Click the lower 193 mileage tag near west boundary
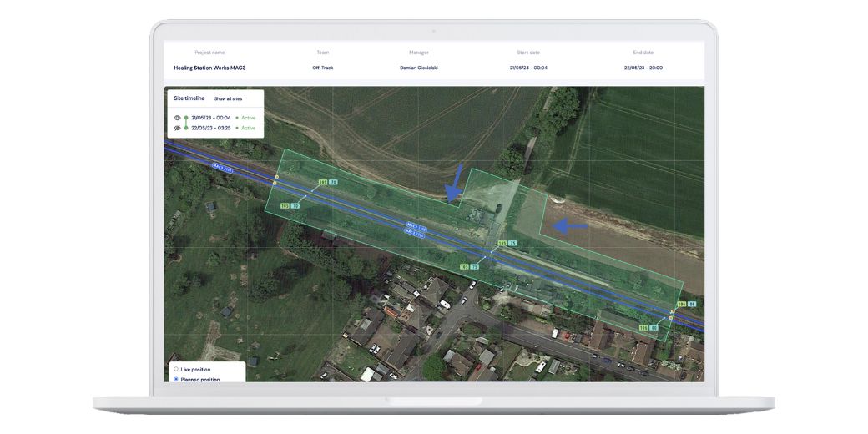The height and width of the screenshot is (434, 868). click(285, 205)
